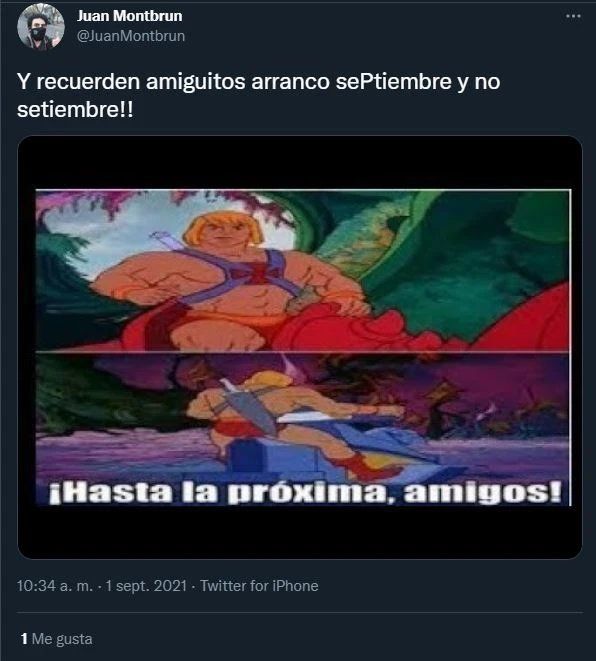Open the tweet's attached meme image
Screen dimensions: 596x661
tap(300, 347)
